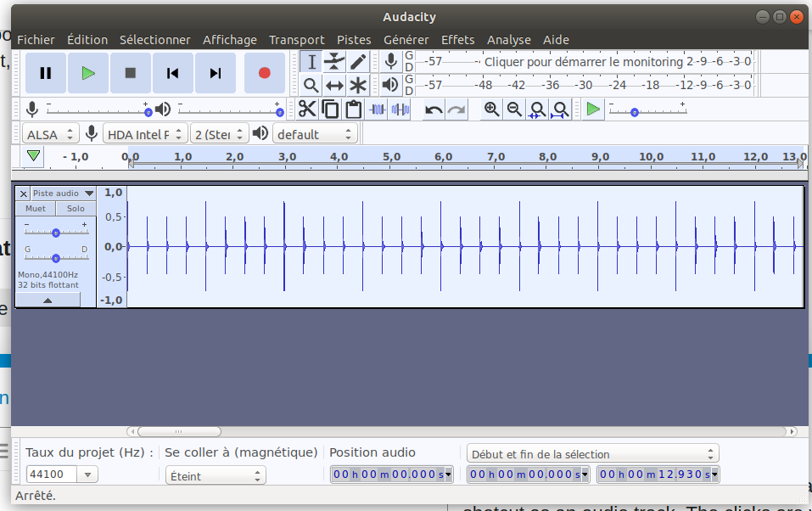Screen dimensions: 812x511
Task: Zoom out of the waveform
Action: point(514,109)
